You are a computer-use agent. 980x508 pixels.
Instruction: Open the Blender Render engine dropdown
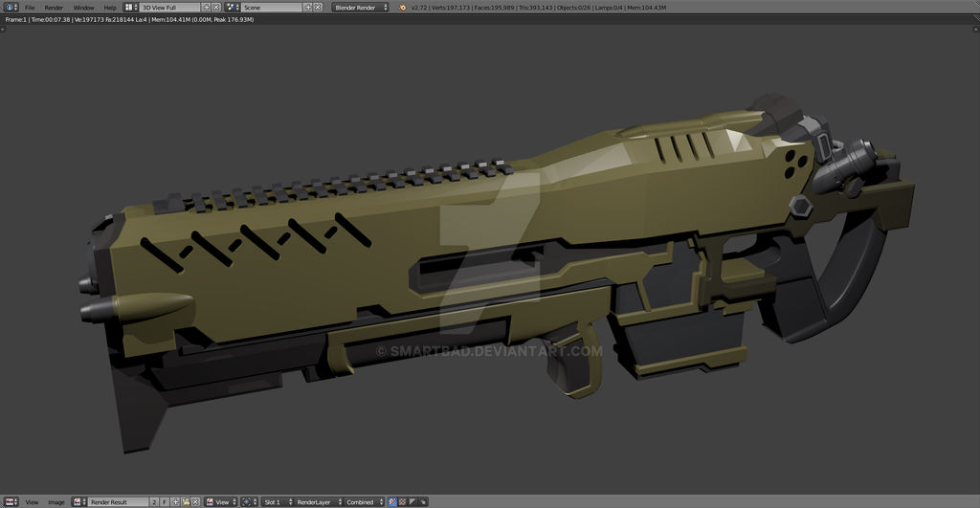tap(361, 8)
